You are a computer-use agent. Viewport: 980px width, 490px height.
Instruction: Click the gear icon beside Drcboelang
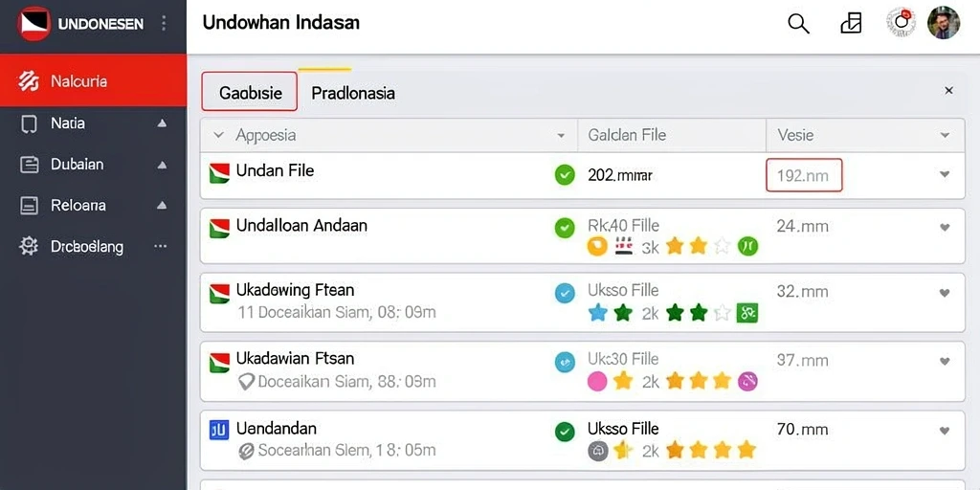coord(29,246)
